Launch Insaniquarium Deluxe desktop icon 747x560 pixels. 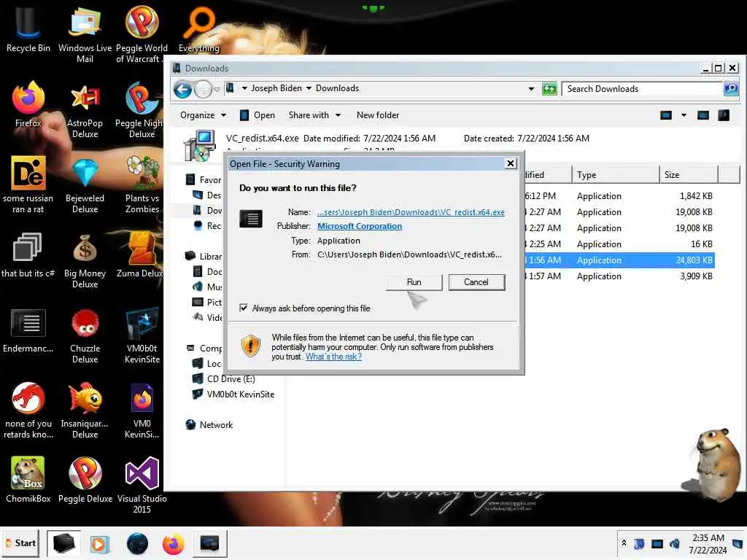coord(85,411)
